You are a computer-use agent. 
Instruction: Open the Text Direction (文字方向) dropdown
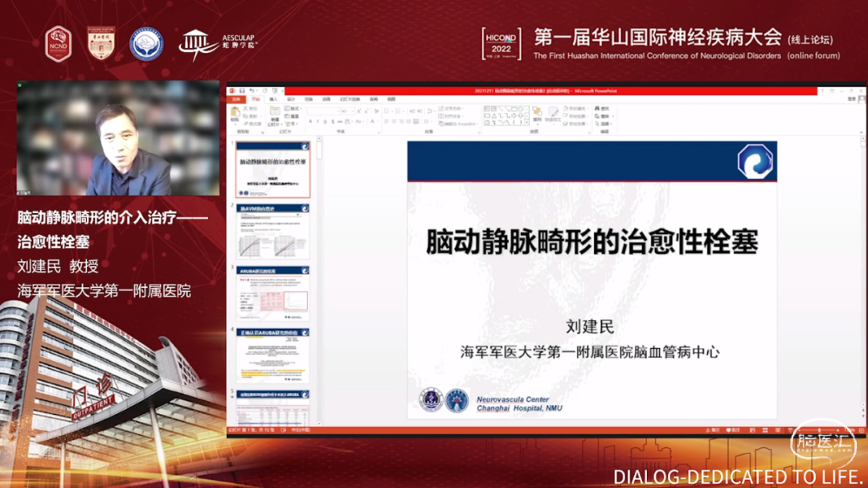pyautogui.click(x=451, y=109)
